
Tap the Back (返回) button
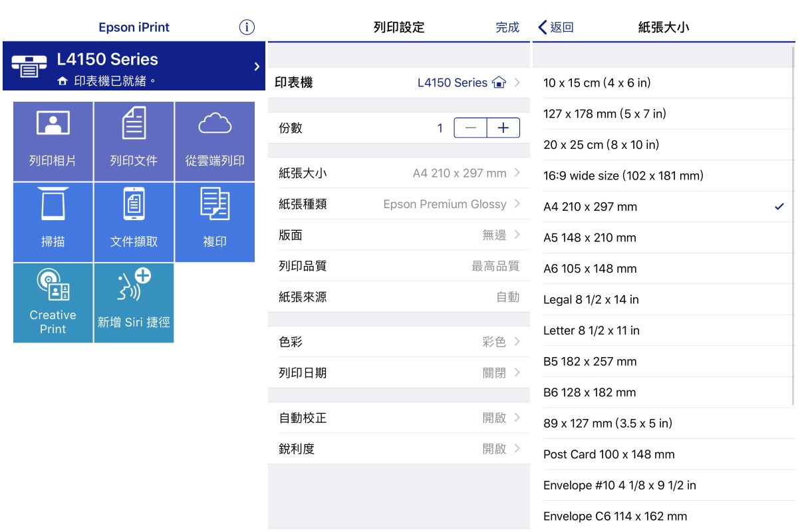556,27
